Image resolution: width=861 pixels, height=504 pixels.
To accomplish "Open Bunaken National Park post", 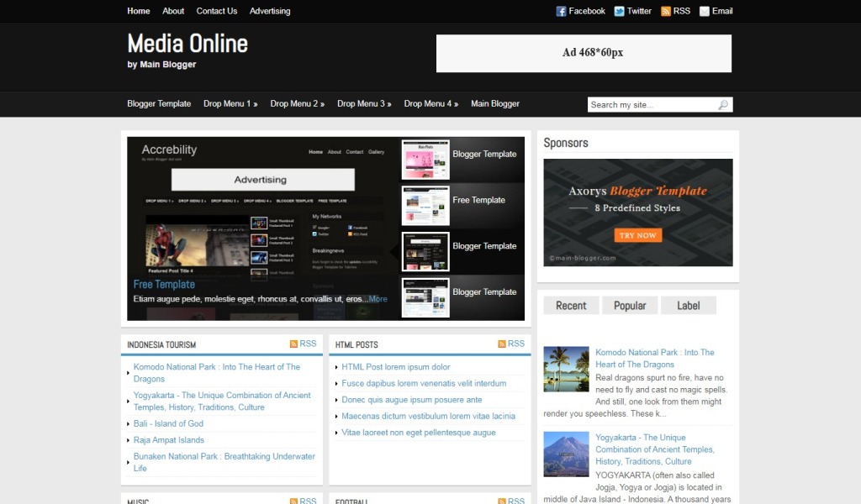I will (224, 462).
